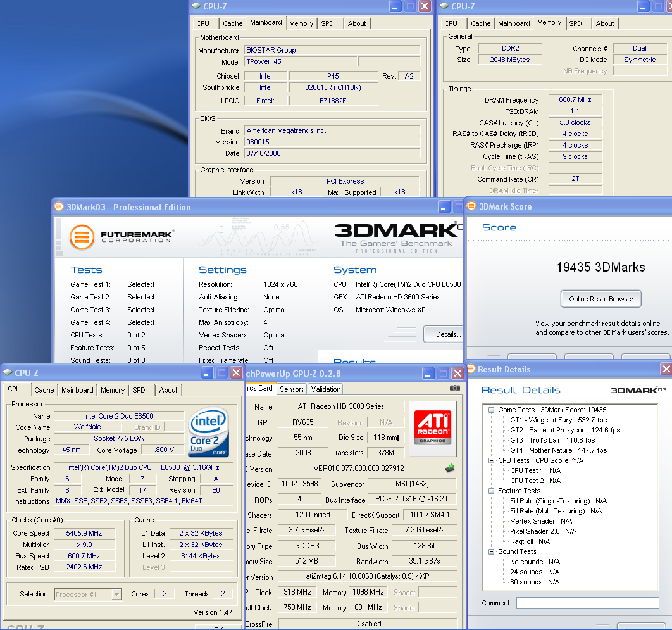Image resolution: width=672 pixels, height=630 pixels.
Task: Click the 19435 3DMarks score text
Action: coord(600,267)
